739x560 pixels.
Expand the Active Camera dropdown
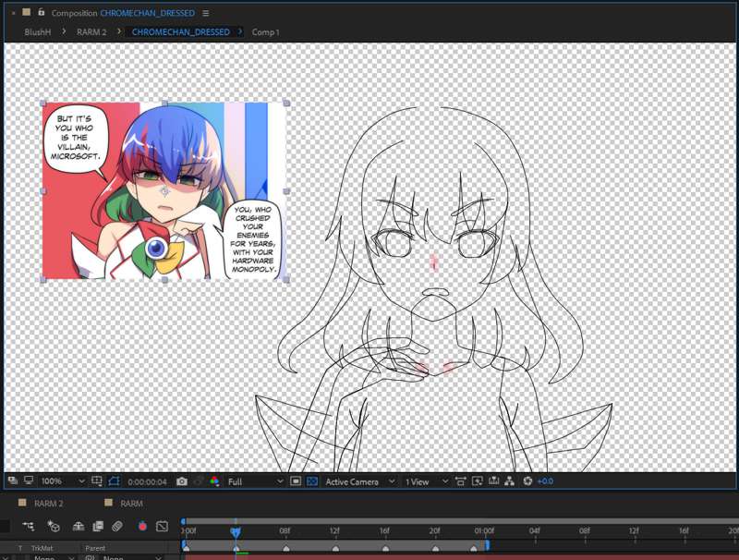coord(359,481)
